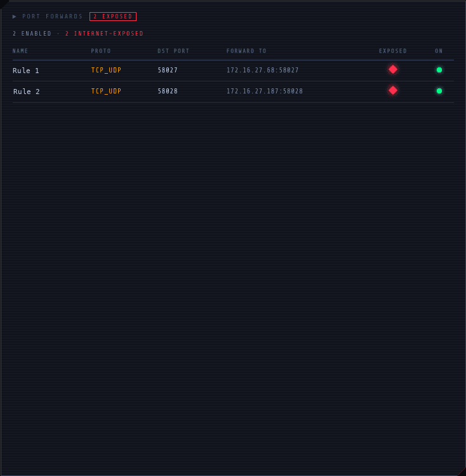Toggle the green ON indicator for Rule 1
Viewport: 466px width, 476px height.
(x=439, y=70)
